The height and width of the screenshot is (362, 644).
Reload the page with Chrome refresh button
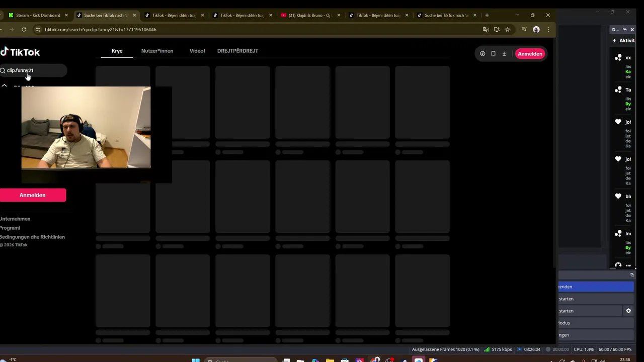(24, 29)
